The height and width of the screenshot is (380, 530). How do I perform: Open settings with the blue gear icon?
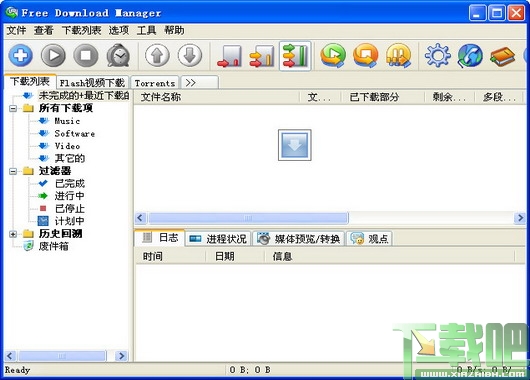[438, 55]
